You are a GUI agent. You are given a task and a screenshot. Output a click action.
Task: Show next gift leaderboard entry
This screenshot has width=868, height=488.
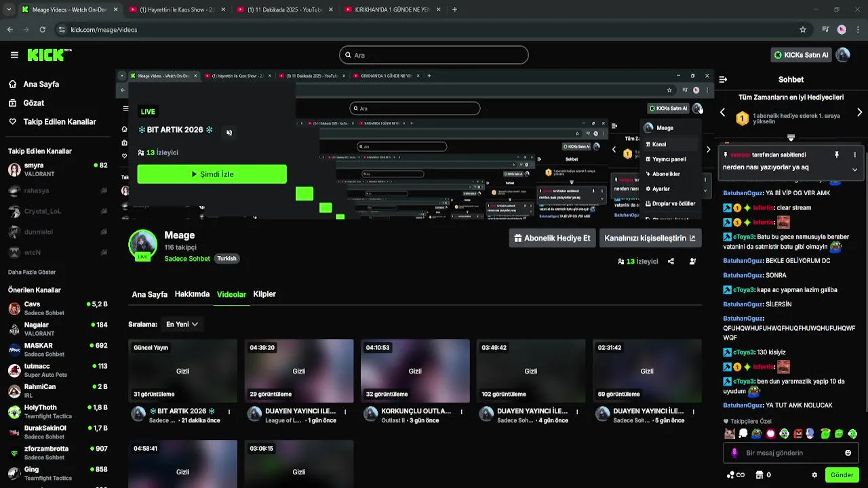point(859,113)
